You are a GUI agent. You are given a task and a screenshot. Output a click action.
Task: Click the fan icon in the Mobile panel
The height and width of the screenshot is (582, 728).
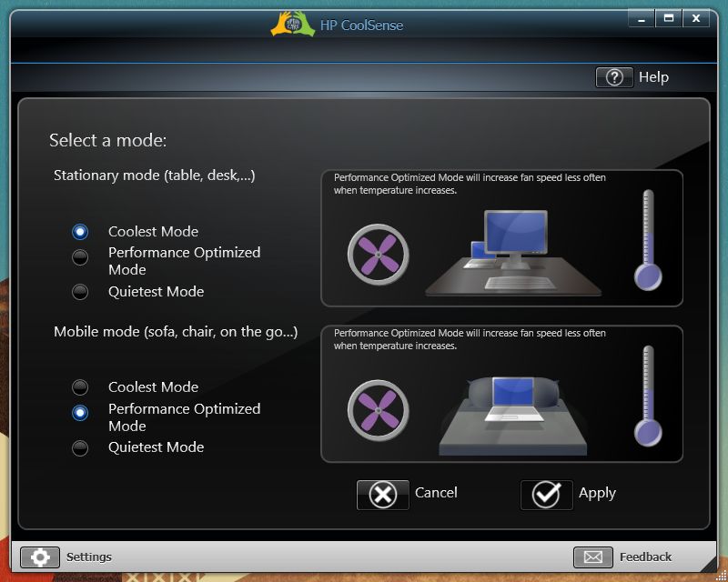[379, 411]
